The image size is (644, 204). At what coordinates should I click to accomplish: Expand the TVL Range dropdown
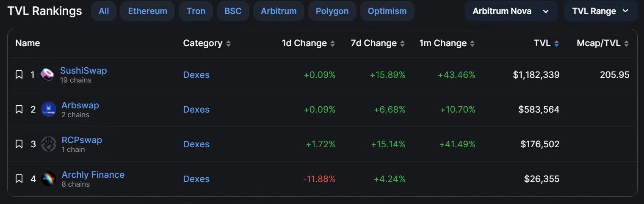[x=600, y=11]
